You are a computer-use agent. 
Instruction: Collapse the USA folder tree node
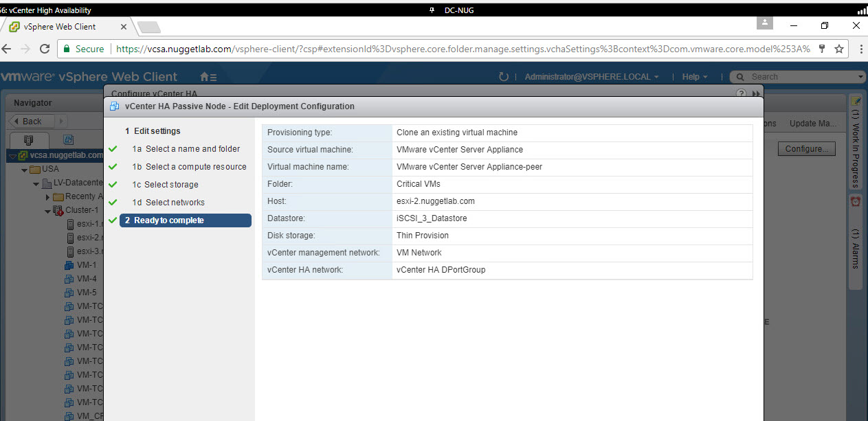[25, 170]
